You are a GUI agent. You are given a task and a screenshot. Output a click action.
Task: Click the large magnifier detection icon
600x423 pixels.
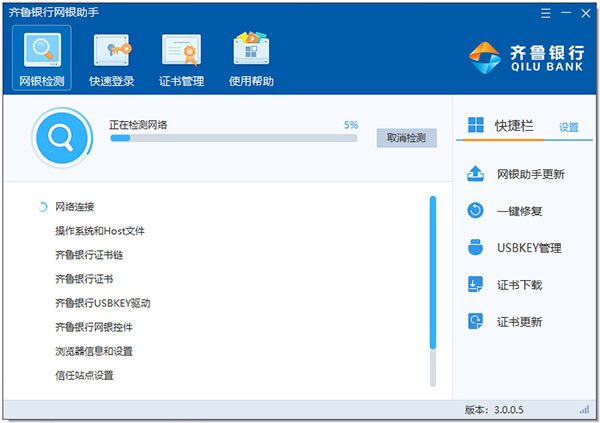point(62,138)
